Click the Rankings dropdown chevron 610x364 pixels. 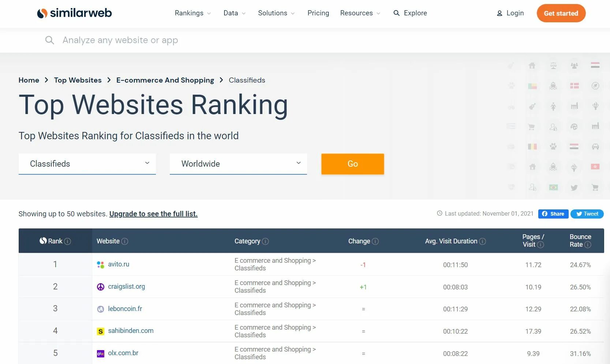tap(209, 14)
